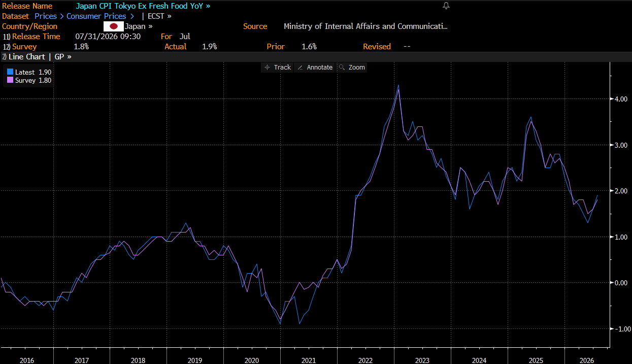Click the Japan flag icon
Viewport: 632px width, 364px height.
point(114,26)
